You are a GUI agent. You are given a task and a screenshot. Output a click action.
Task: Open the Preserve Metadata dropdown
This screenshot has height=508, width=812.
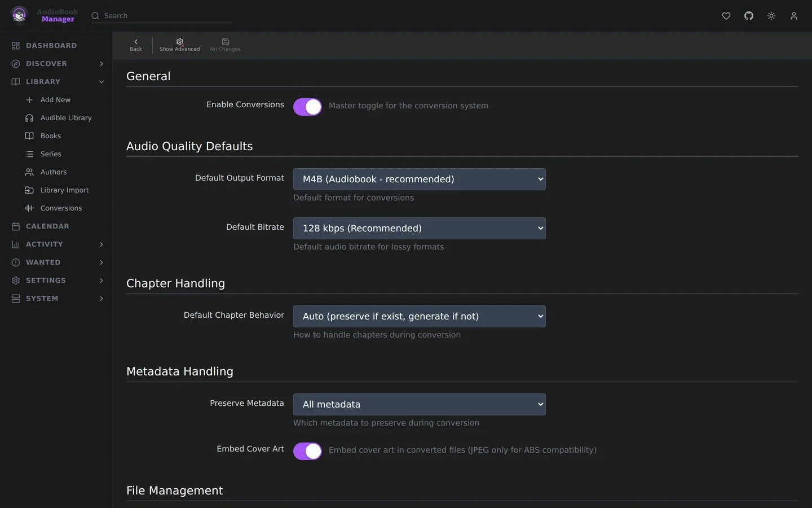(420, 405)
